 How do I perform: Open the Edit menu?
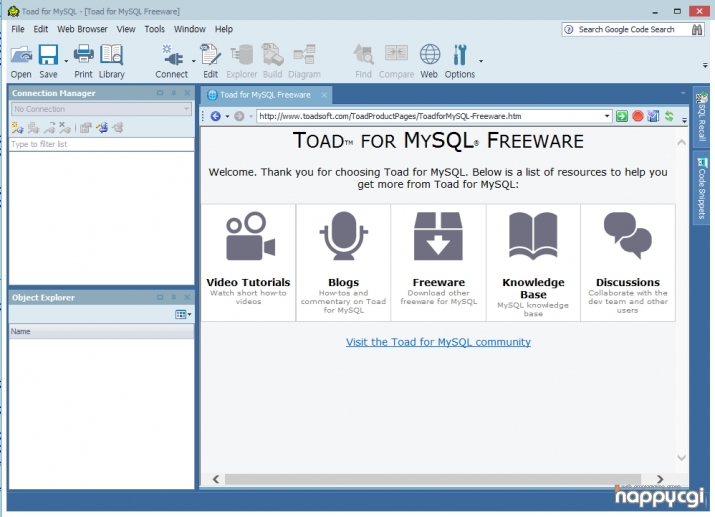pos(41,29)
